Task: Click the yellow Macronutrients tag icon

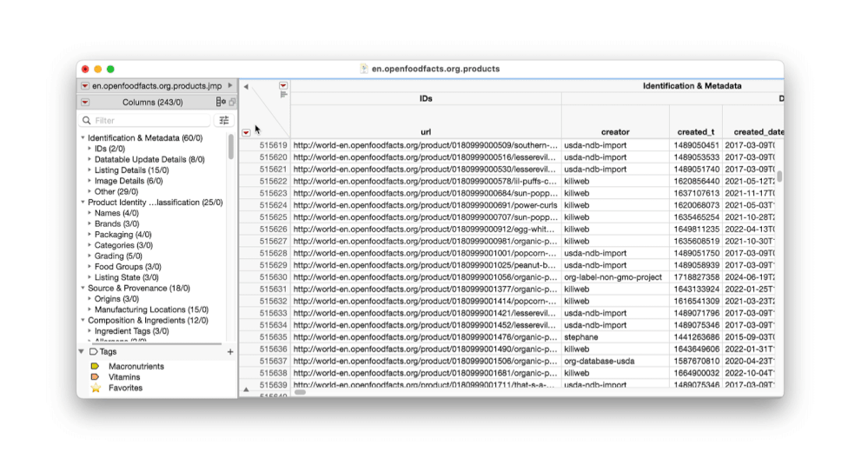Action: (95, 366)
